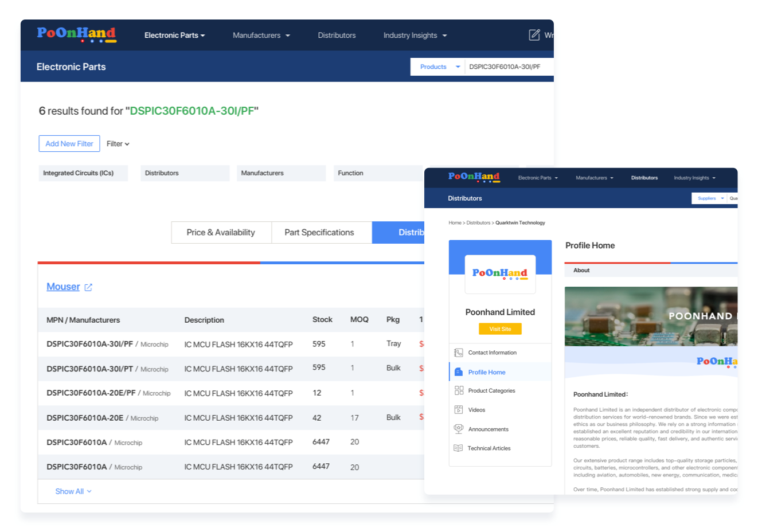Click Profile Home icon in sidebar
Screen dimensions: 758x532
tap(458, 372)
